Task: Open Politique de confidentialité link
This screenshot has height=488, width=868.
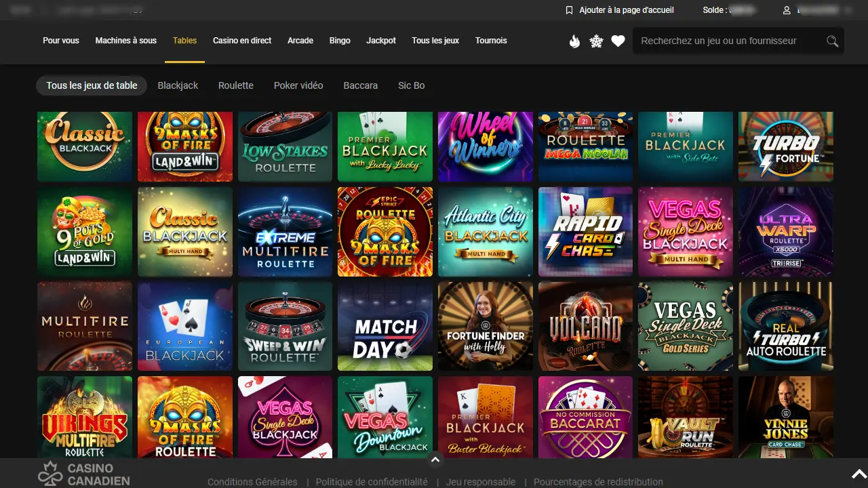Action: [372, 482]
